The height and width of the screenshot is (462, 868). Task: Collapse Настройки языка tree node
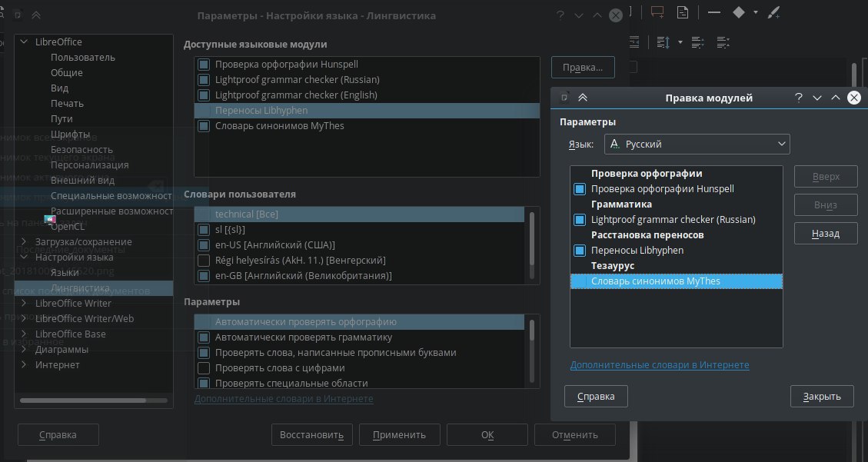tap(24, 257)
